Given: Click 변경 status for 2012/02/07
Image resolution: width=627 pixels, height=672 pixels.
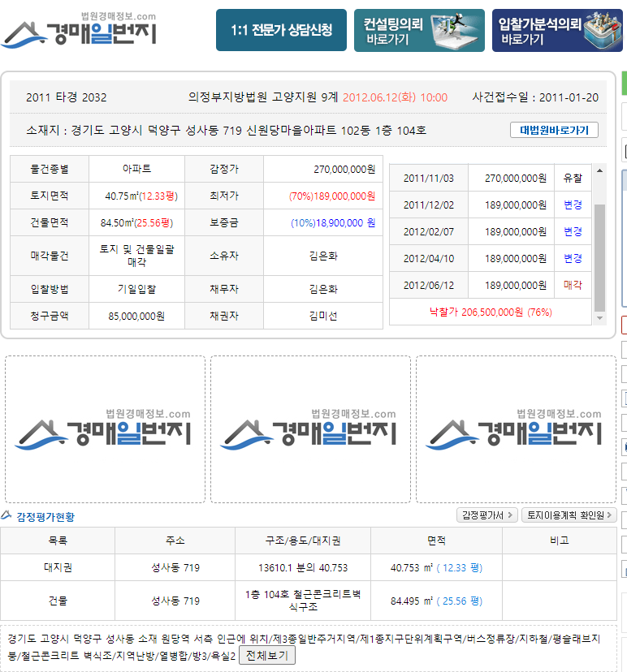Looking at the screenshot, I should pos(573,232).
